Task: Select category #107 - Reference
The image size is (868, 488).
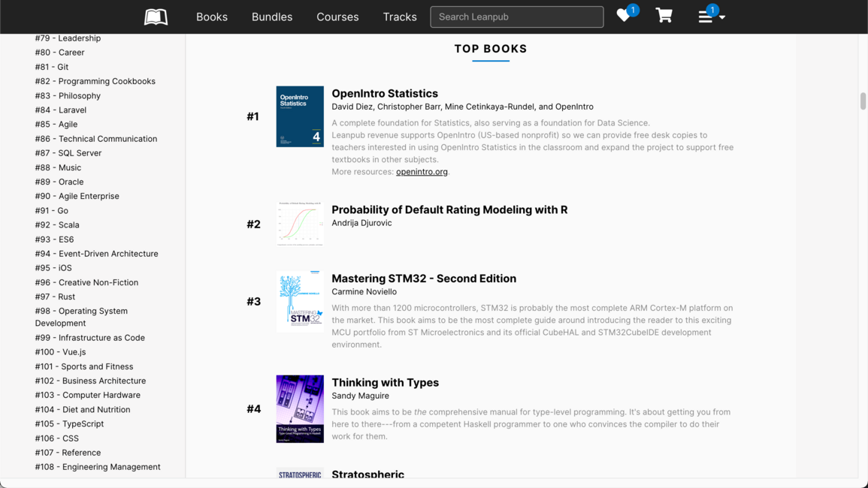Action: pyautogui.click(x=68, y=453)
